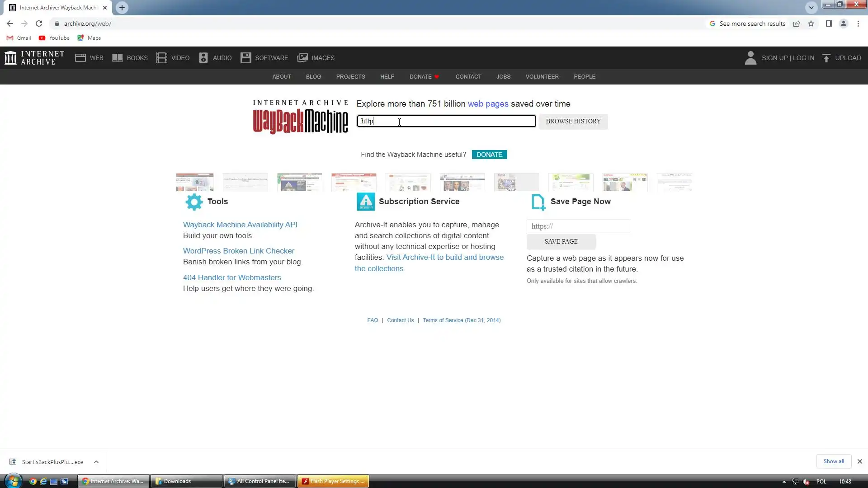Expand the downloaded file options chevron
The height and width of the screenshot is (488, 868).
(x=96, y=462)
